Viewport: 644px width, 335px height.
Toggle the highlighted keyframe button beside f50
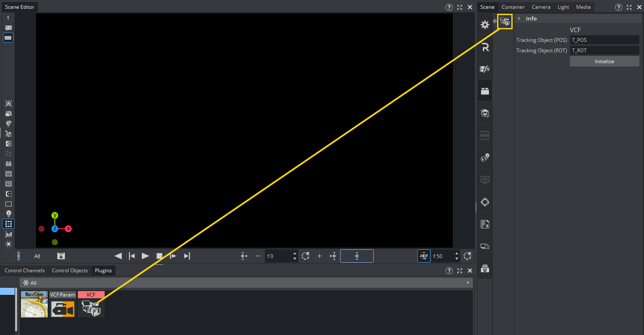click(x=423, y=256)
